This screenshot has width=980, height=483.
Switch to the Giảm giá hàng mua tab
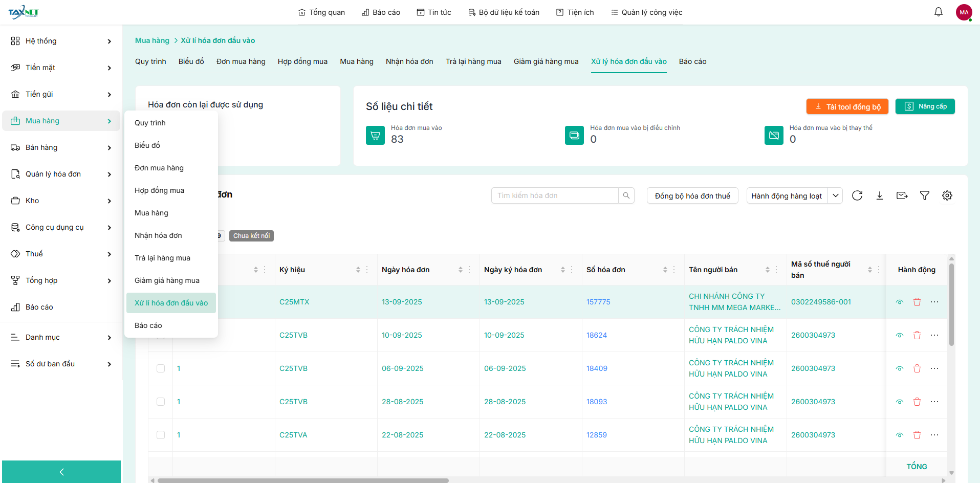tap(546, 61)
